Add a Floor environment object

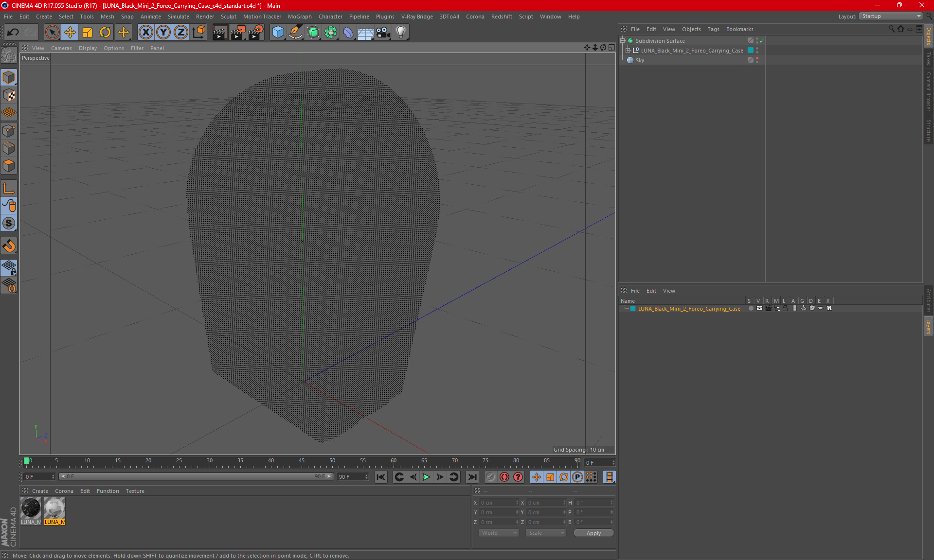pyautogui.click(x=366, y=32)
